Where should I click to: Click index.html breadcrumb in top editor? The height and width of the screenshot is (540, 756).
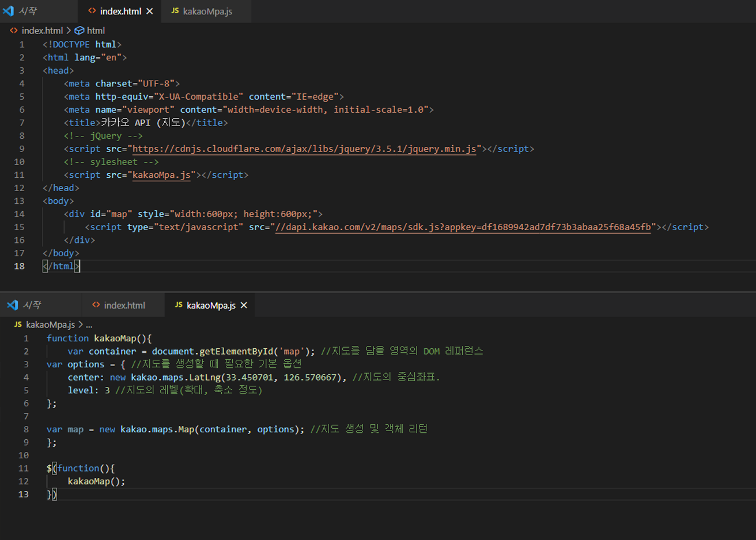pos(42,31)
